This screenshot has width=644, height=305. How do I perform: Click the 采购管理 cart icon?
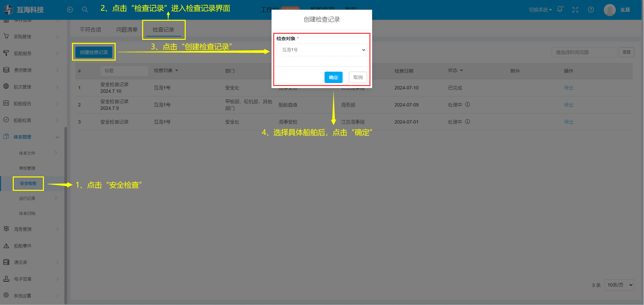pos(6,36)
